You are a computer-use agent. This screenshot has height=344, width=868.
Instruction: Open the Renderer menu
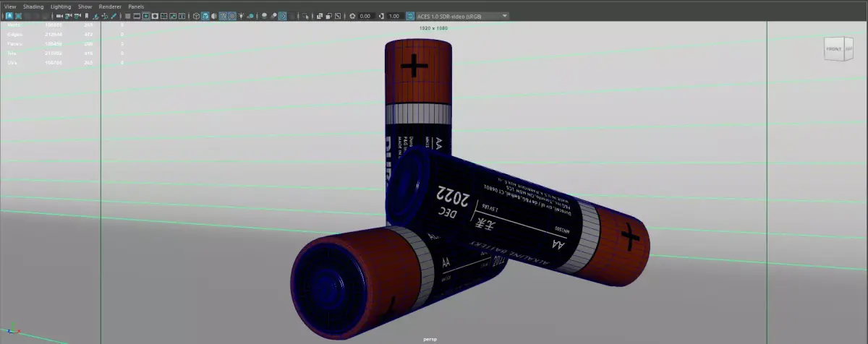point(110,6)
